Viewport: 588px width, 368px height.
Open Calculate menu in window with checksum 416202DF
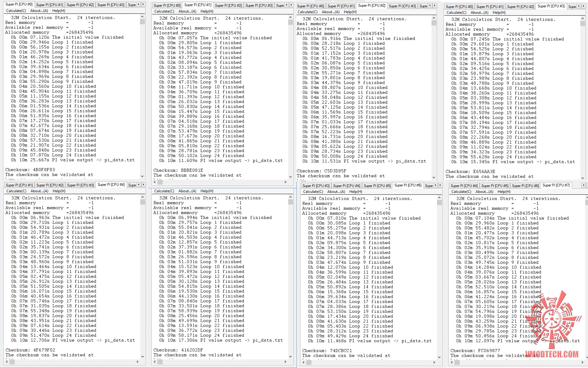tap(164, 191)
